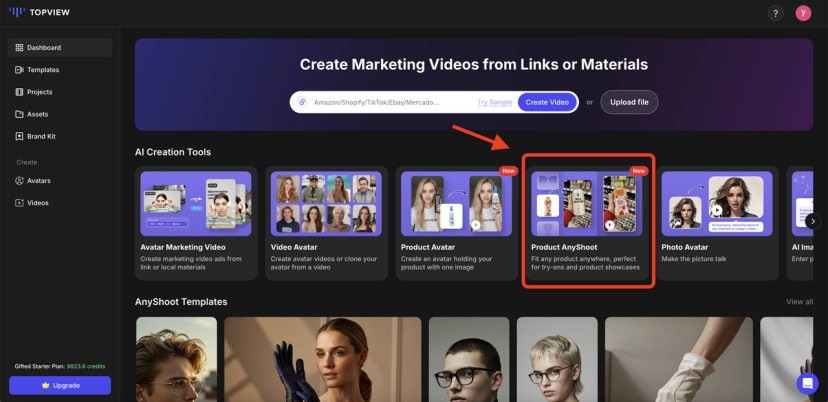Viewport: 828px width, 402px height.
Task: Click the New badge on Product AnyShoot
Action: tap(638, 171)
